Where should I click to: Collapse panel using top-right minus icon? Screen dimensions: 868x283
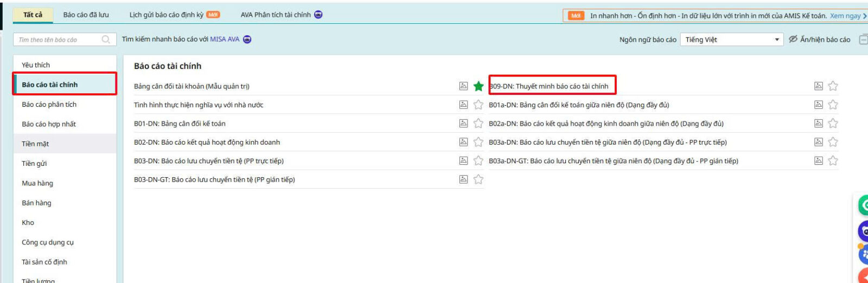pyautogui.click(x=863, y=40)
